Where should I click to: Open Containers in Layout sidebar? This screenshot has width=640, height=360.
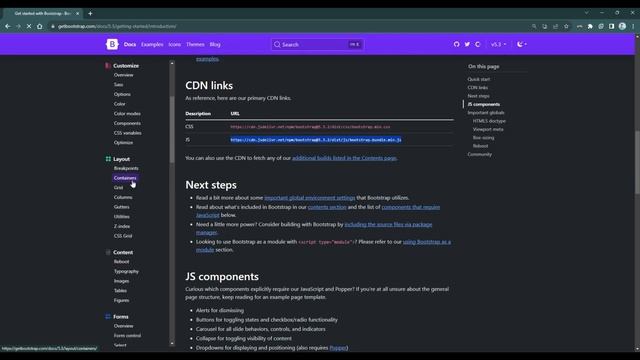pyautogui.click(x=125, y=178)
